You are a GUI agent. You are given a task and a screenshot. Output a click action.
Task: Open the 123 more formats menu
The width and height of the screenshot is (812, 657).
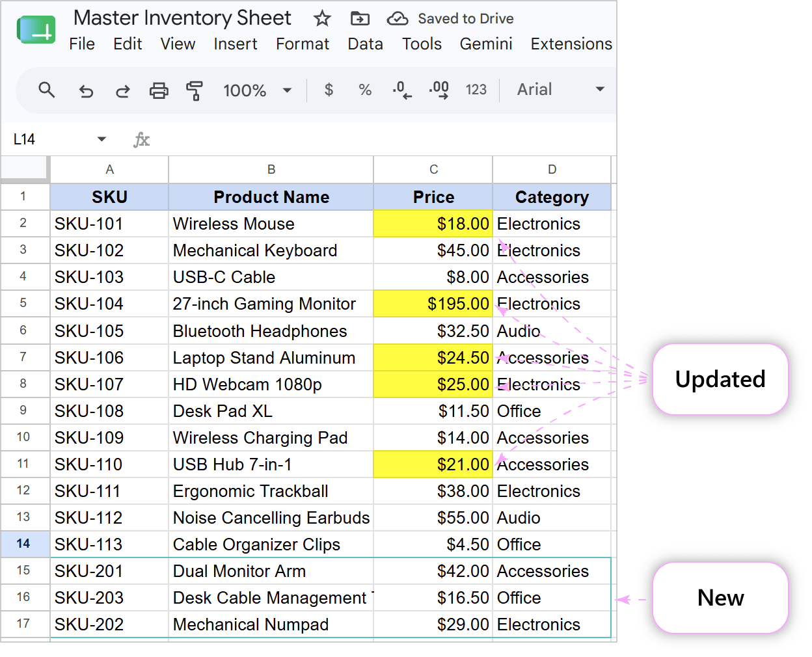click(x=476, y=90)
